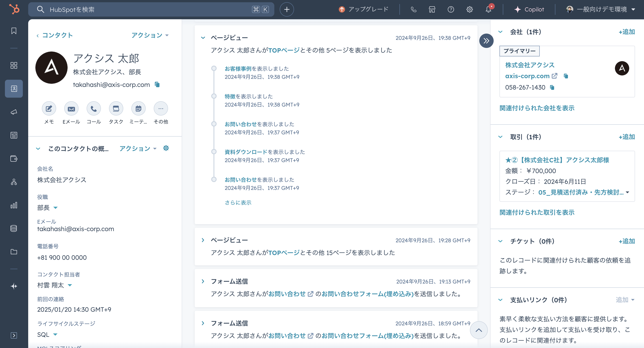Open the marketing megaphone icon in sidebar
644x348 pixels.
[14, 112]
